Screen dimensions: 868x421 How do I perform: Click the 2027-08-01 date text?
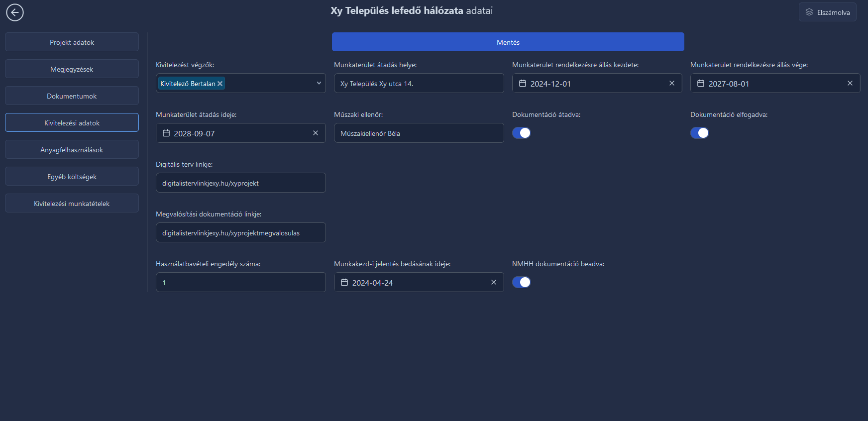pos(729,84)
